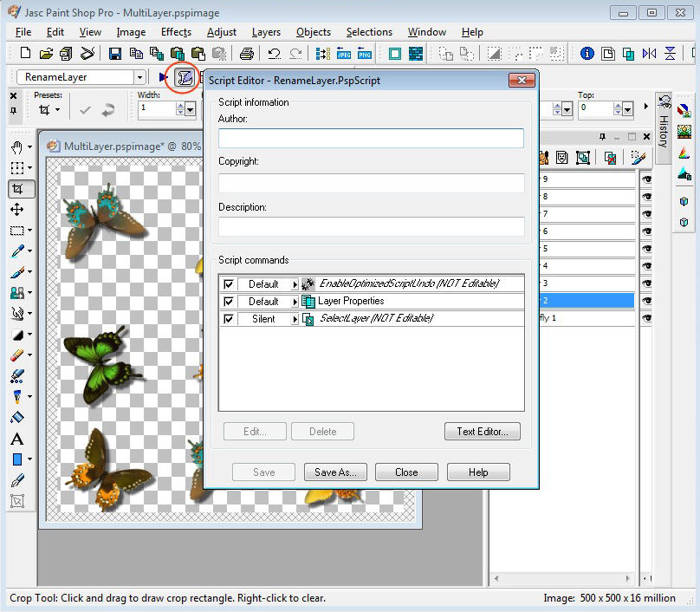Screen dimensions: 700x612
Task: Click the Print icon in toolbar
Action: (x=246, y=54)
